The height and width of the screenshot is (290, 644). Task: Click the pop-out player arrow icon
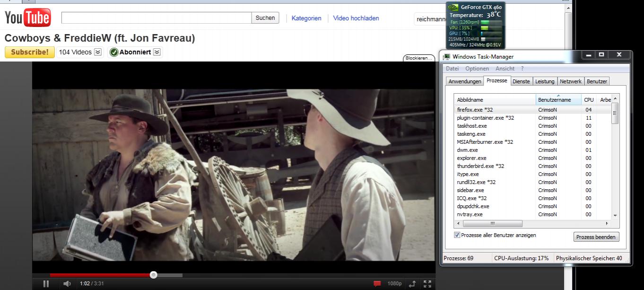(412, 284)
